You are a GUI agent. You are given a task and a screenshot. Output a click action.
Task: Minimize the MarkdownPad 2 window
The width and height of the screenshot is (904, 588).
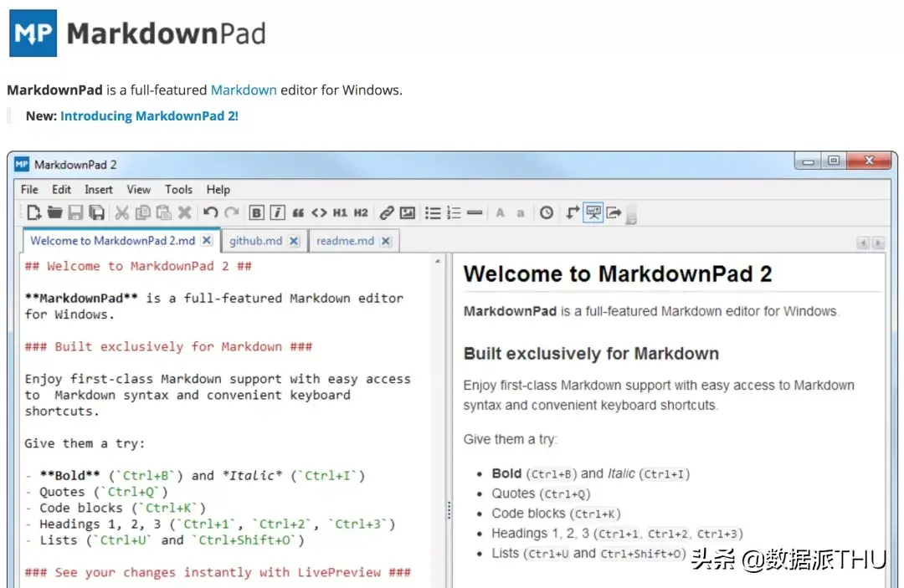(x=808, y=161)
